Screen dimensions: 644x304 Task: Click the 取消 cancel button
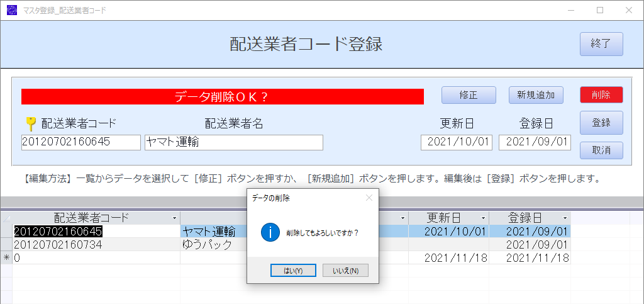coord(601,150)
